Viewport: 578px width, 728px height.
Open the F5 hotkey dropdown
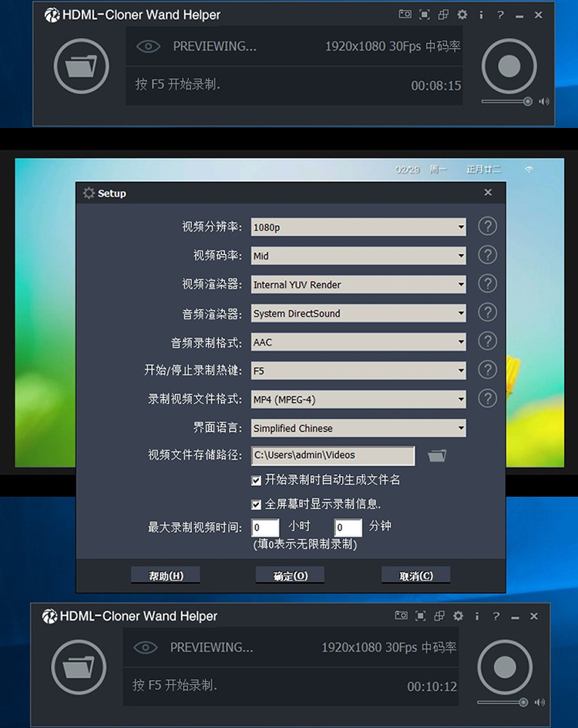coord(358,371)
